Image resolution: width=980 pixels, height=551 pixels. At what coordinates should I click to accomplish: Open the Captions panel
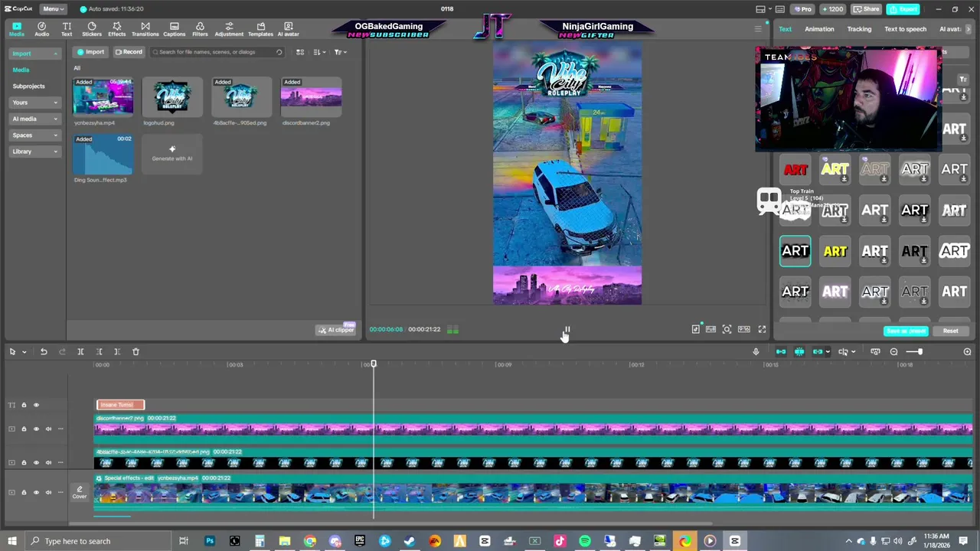pos(174,29)
